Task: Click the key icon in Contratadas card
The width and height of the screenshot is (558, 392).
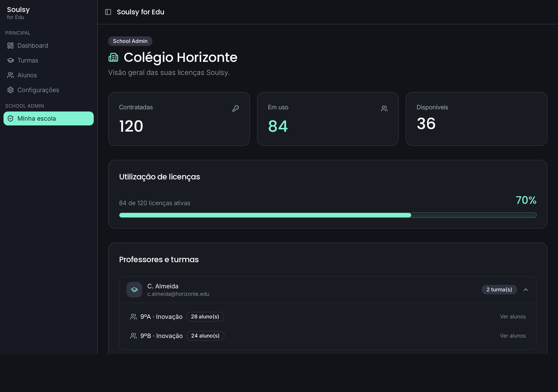Action: (235, 108)
